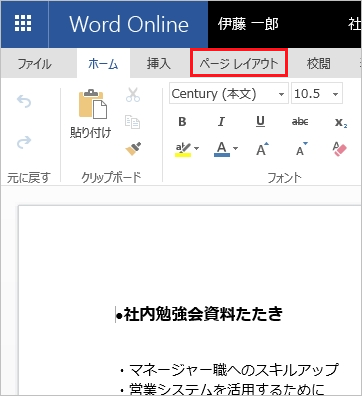Increase font size with grow icon
The height and width of the screenshot is (396, 362).
pos(262,149)
